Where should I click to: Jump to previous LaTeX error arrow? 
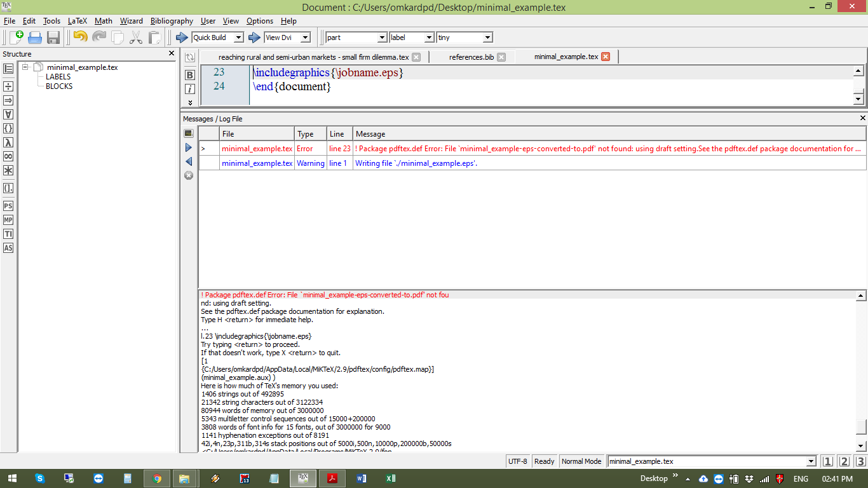tap(189, 161)
